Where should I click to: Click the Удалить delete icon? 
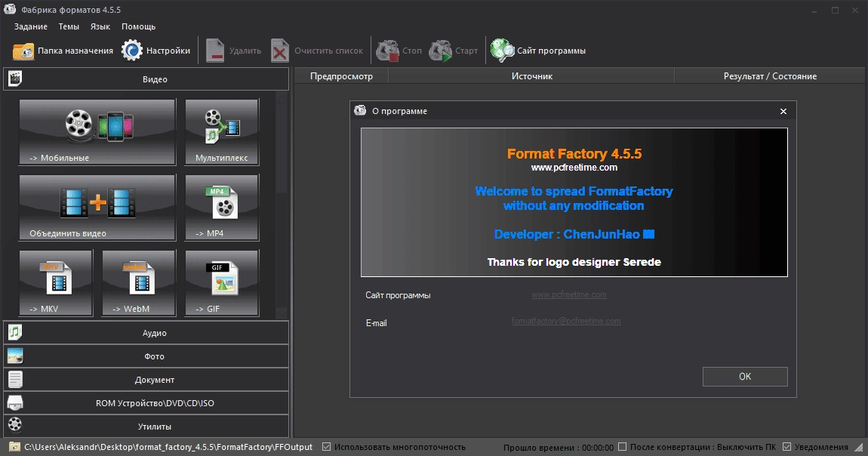coord(215,51)
